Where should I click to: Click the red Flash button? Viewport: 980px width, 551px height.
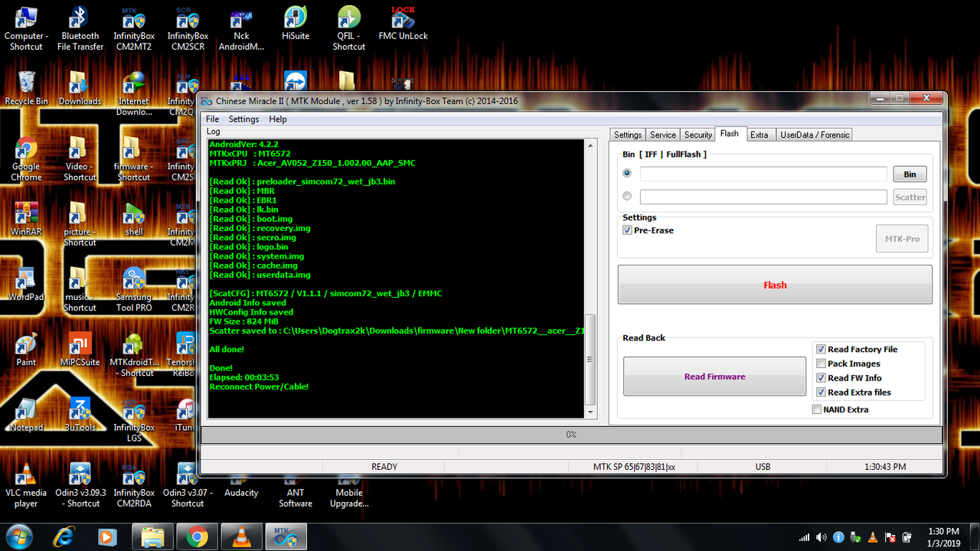tap(775, 285)
